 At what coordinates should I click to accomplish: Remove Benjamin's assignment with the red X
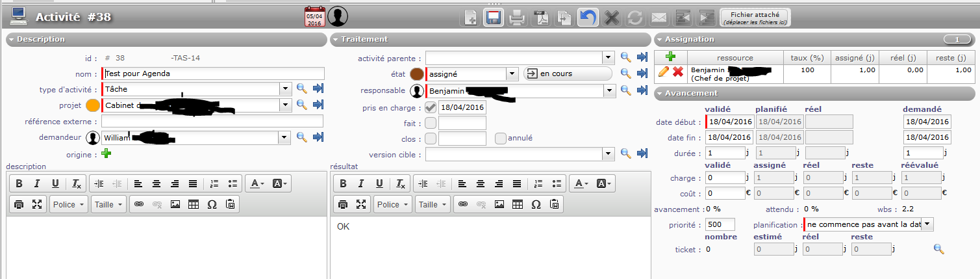pos(678,71)
